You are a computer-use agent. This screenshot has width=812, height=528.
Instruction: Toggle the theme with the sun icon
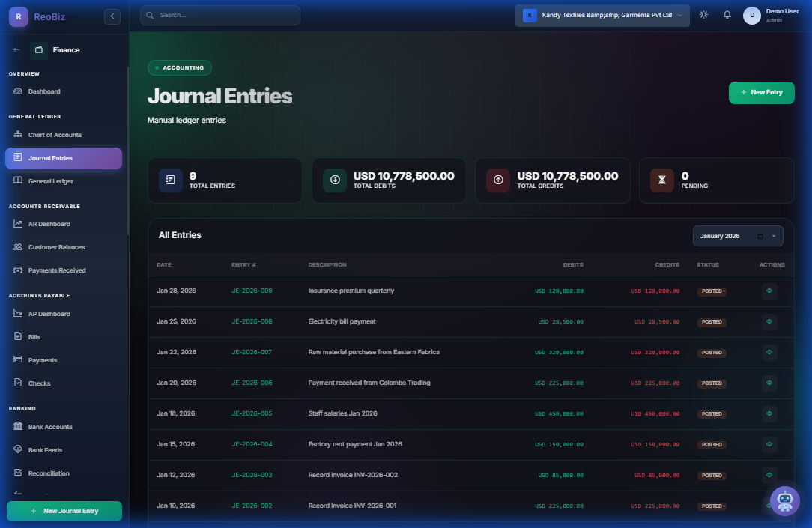pos(703,14)
